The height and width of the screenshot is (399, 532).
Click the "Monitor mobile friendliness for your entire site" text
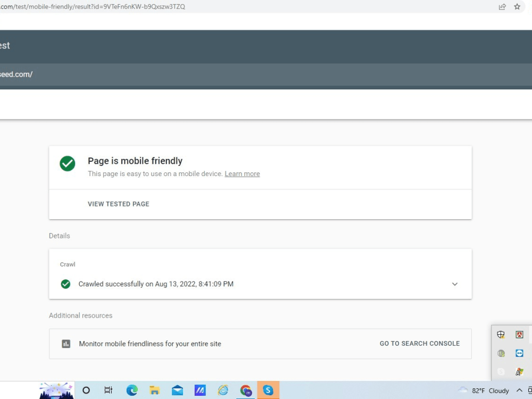tap(150, 344)
